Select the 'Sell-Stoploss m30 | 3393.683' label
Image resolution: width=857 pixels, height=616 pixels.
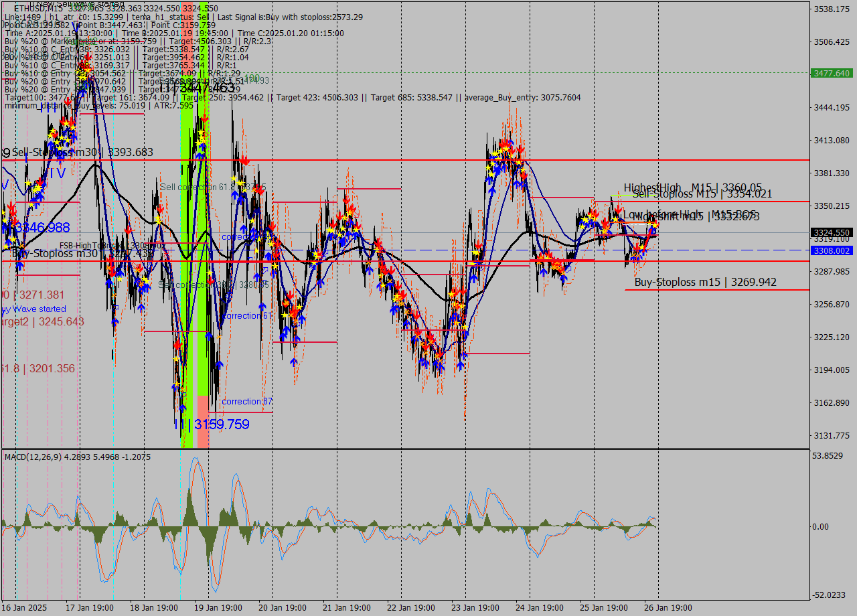pyautogui.click(x=82, y=152)
